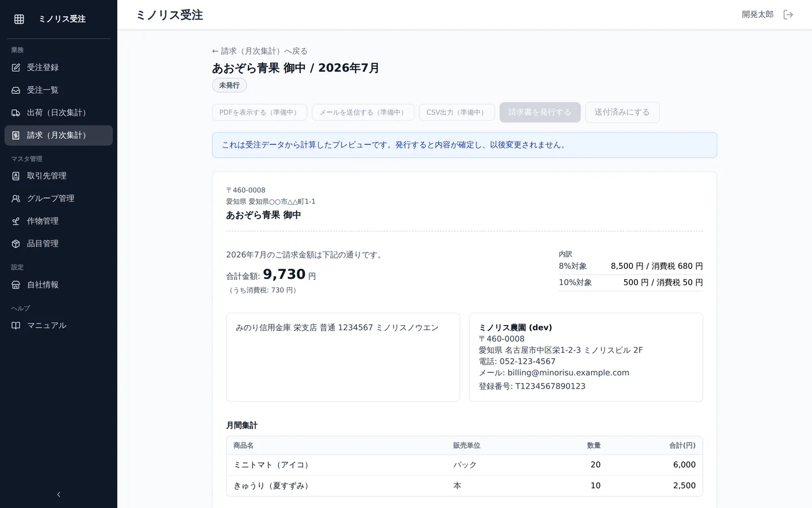812x508 pixels.
Task: Click the 合計(円) column header
Action: point(682,446)
